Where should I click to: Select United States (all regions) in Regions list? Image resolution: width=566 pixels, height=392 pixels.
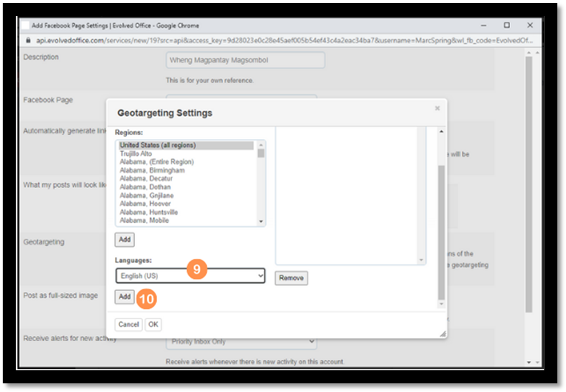point(186,145)
